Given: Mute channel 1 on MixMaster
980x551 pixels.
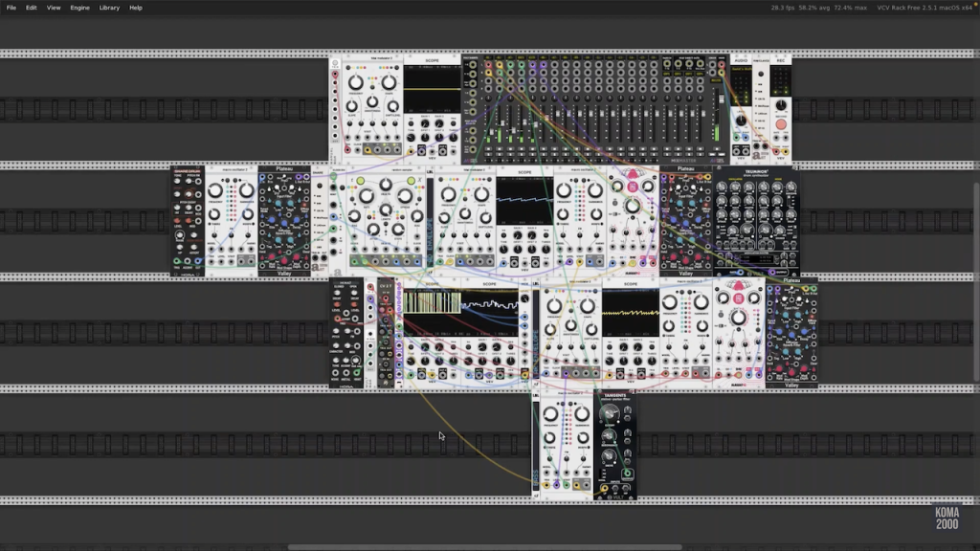Looking at the screenshot, I should coord(488,148).
